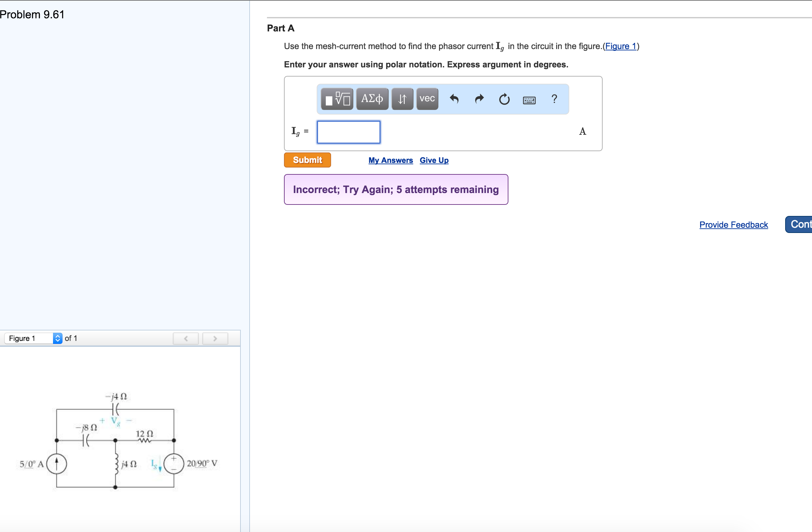Open the equation template editor icon
Viewport: 812px width, 532px height.
coord(336,99)
